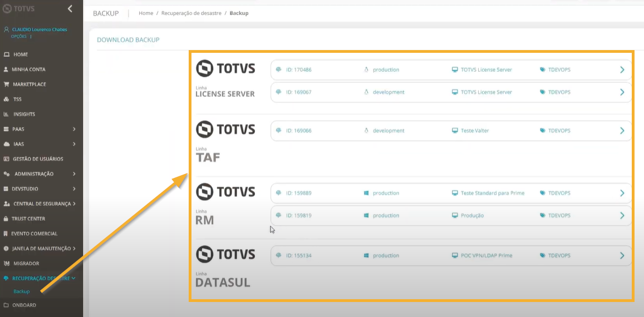Expand the PAAS submenu arrow
The height and width of the screenshot is (317, 644).
75,129
